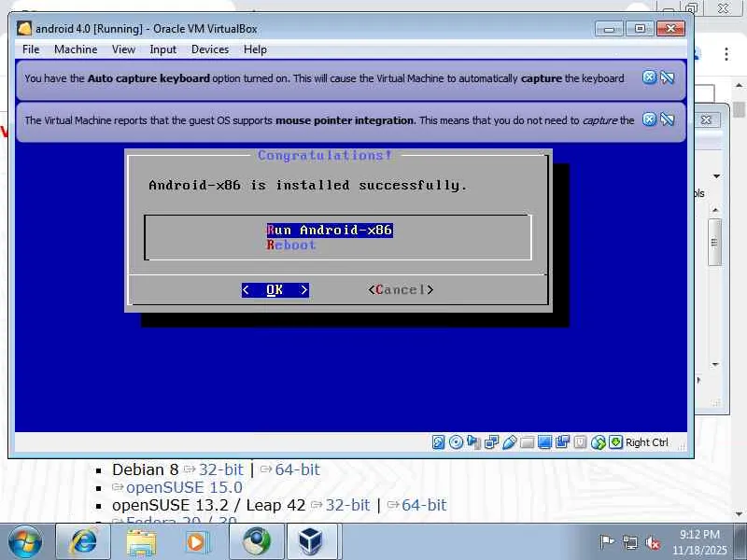Screen dimensions: 747x560
Task: Select the Run Android-x86 option
Action: point(330,230)
